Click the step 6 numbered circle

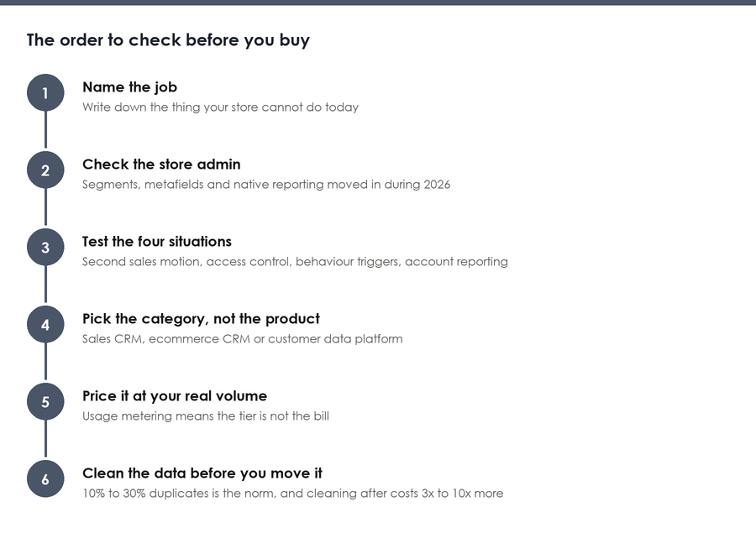pos(45,478)
